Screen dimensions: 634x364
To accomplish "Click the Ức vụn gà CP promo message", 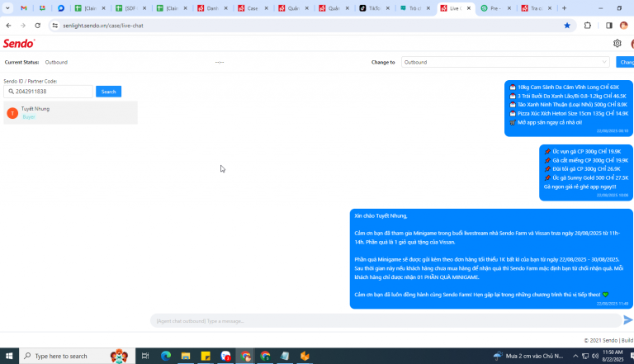I will (x=586, y=173).
